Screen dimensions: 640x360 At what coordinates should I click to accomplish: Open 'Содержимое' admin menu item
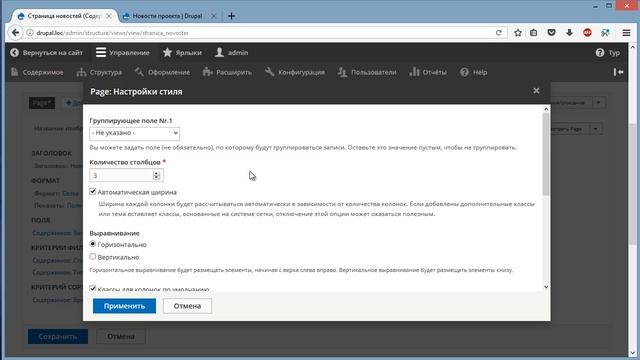37,72
